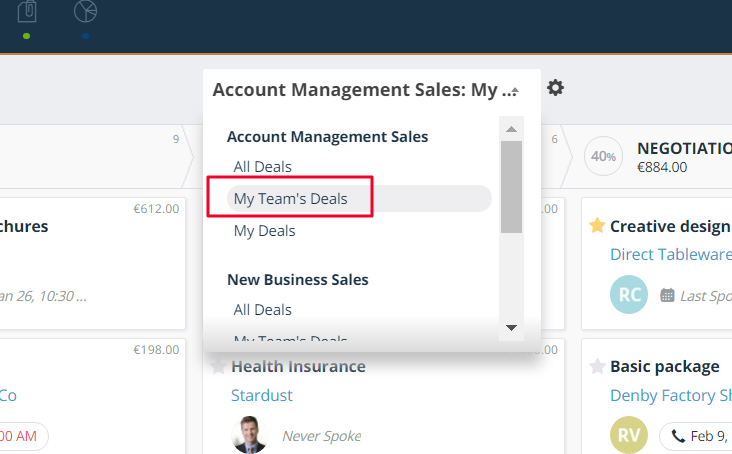Open the Direct Tableware company link
The image size is (732, 454).
coord(671,254)
